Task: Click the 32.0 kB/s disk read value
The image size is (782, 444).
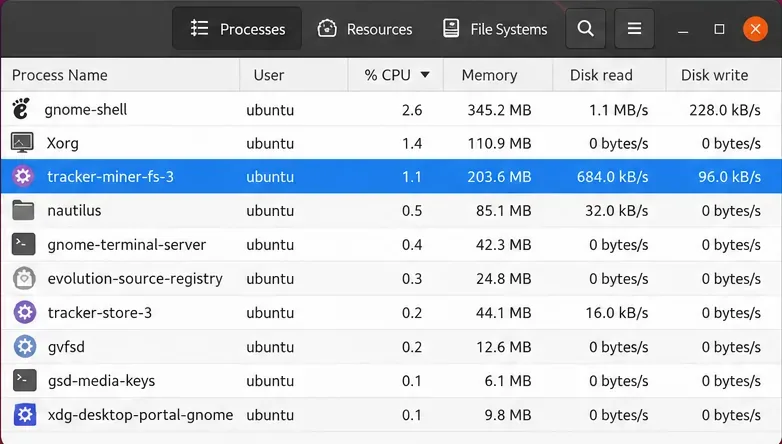Action: pyautogui.click(x=616, y=211)
